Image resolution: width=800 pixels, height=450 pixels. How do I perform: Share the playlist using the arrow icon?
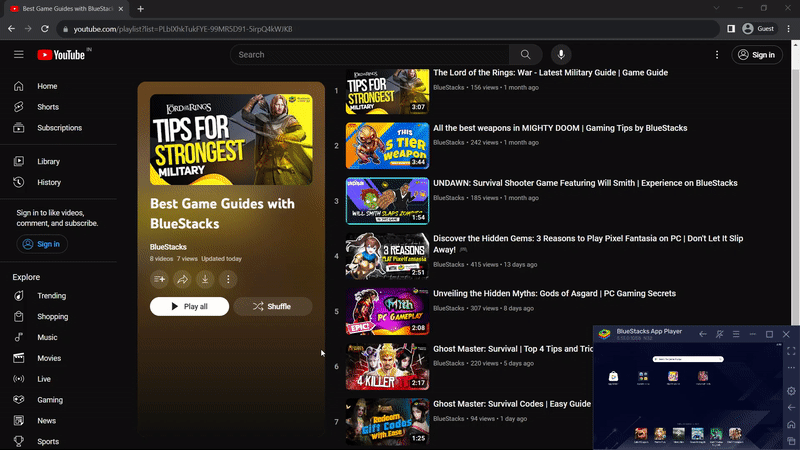pos(182,280)
